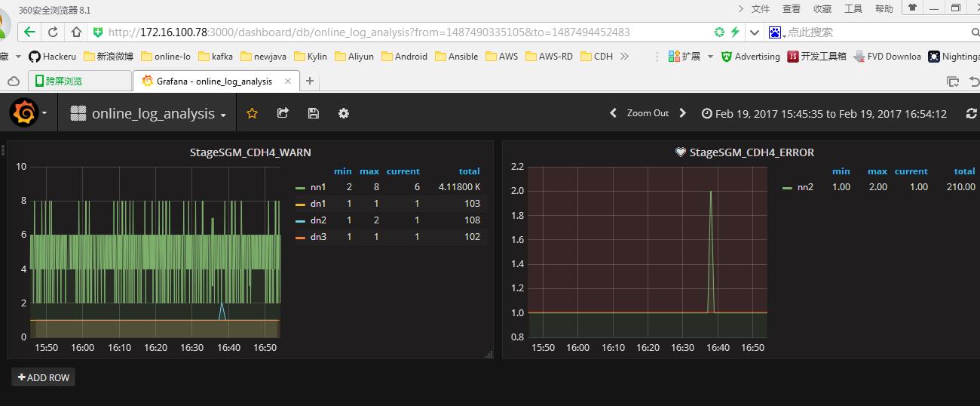Click the search magnifier icon
The width and height of the screenshot is (980, 406).
click(974, 32)
